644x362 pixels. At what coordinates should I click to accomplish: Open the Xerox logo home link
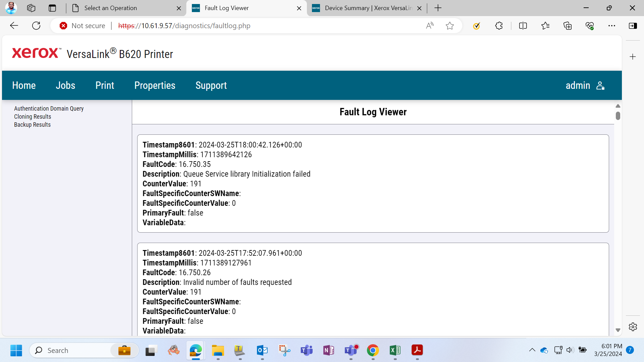[36, 53]
